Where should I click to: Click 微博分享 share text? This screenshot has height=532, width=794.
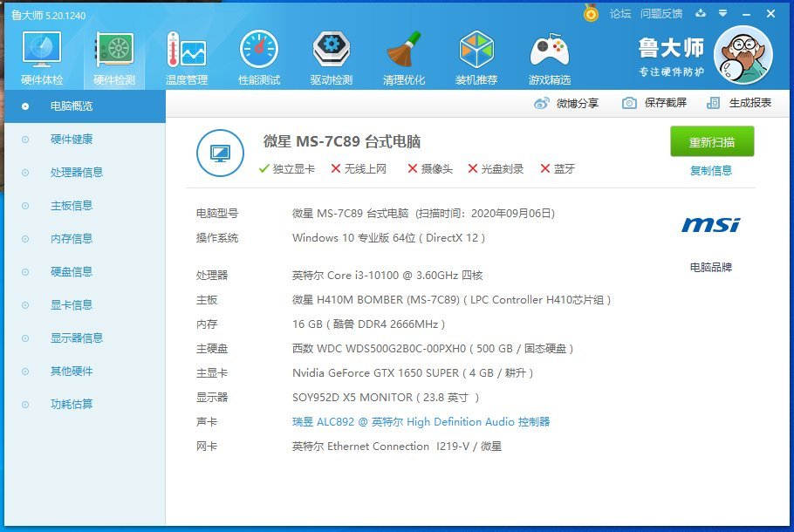[578, 103]
